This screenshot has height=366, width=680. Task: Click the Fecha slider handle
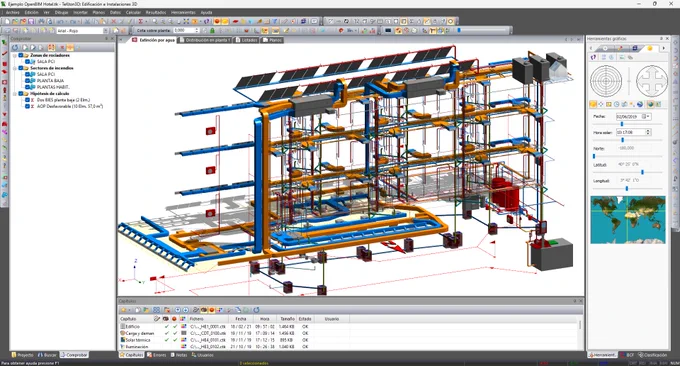[x=622, y=124]
